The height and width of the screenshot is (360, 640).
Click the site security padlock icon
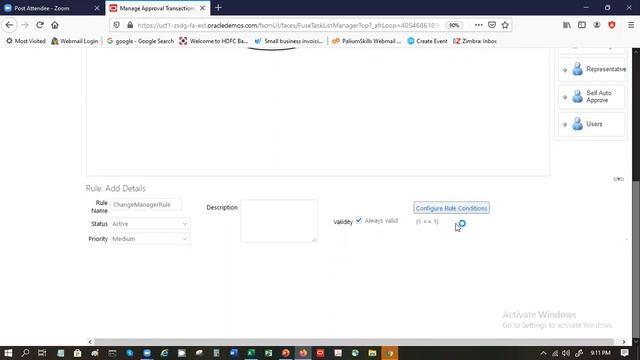coord(130,25)
